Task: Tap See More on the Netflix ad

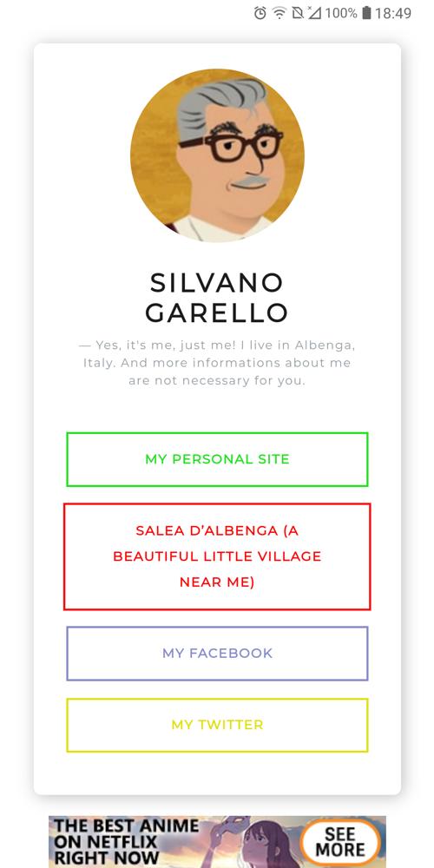Action: point(340,842)
